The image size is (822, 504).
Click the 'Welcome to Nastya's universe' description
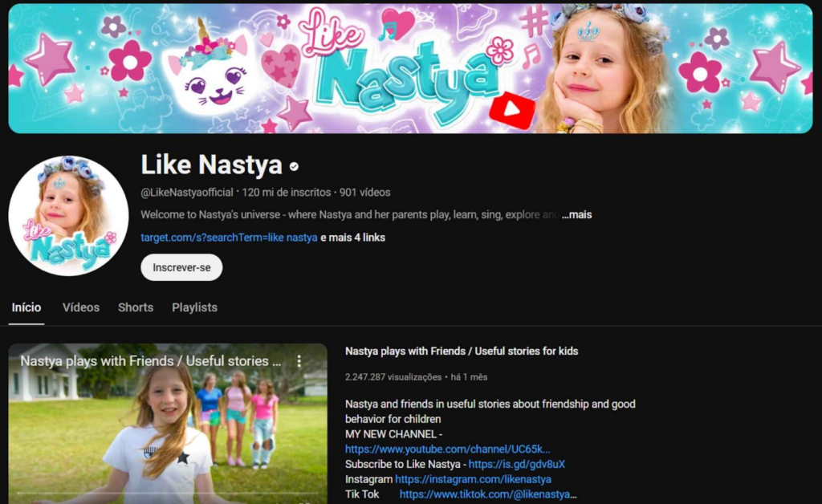[350, 215]
